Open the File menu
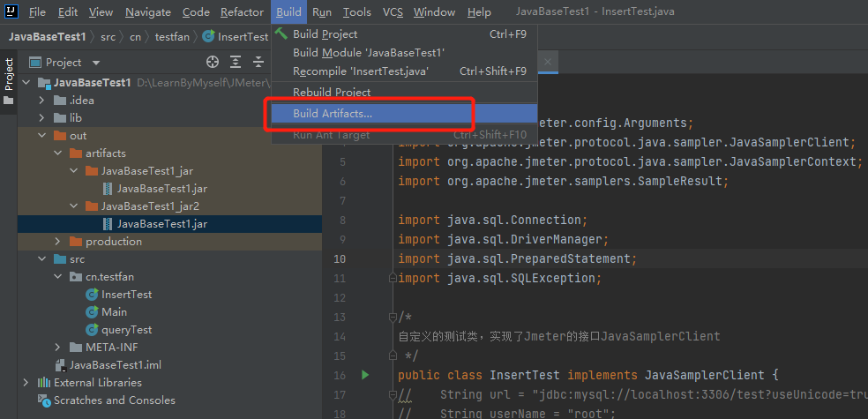This screenshot has width=868, height=419. pos(37,11)
